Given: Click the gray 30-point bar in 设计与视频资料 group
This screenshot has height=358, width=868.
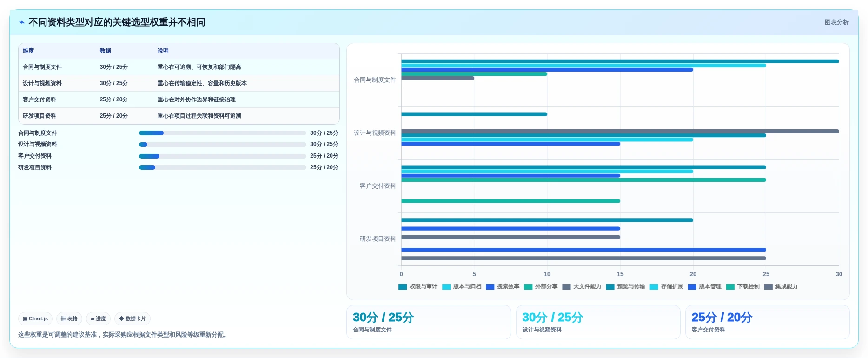Looking at the screenshot, I should point(620,131).
